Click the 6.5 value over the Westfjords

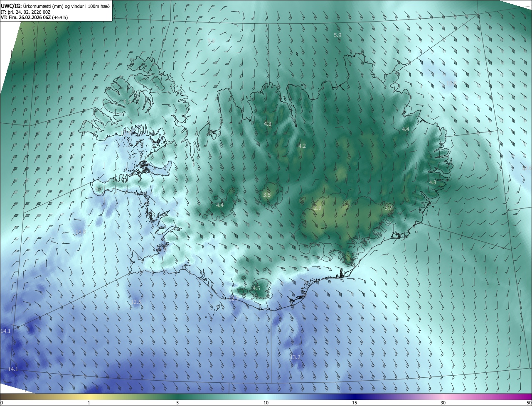127,101
